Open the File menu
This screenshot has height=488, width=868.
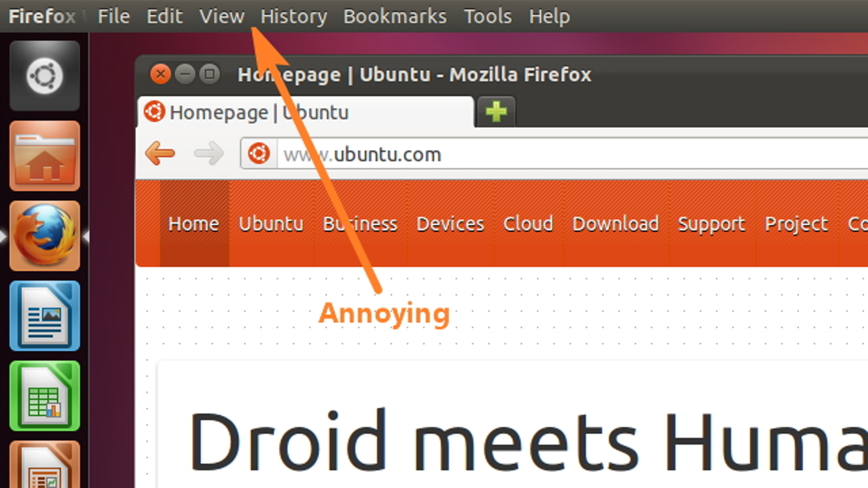tap(114, 16)
